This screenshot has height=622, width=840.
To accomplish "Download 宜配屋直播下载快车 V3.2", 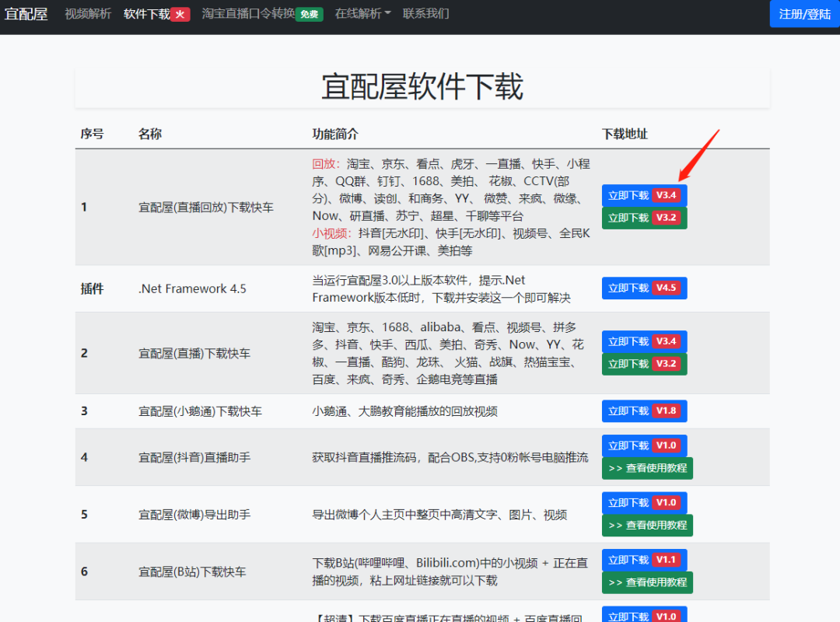I will click(x=644, y=363).
